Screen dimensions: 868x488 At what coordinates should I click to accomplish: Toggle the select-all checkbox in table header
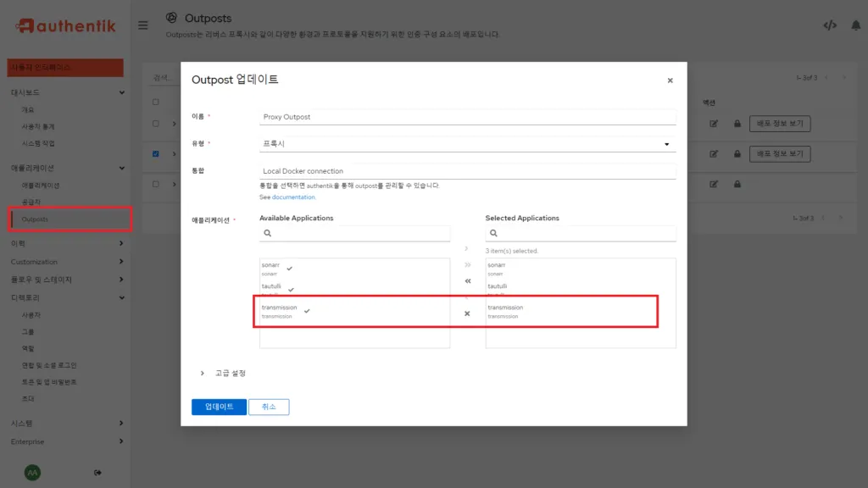pos(155,103)
